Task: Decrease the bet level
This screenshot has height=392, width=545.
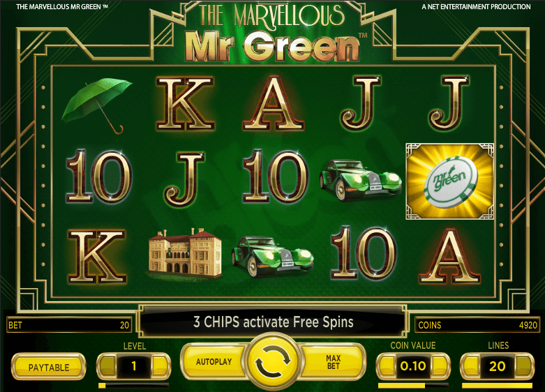Action: [107, 366]
